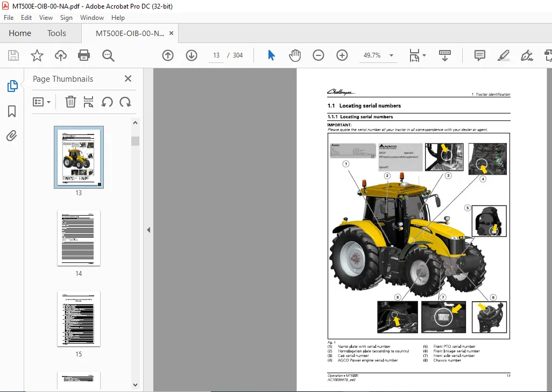Open the Window menu
The height and width of the screenshot is (392, 552).
pos(92,18)
